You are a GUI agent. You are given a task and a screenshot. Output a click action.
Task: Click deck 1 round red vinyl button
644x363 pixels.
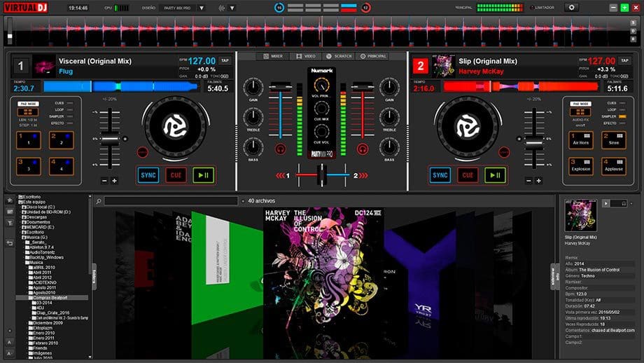(143, 152)
